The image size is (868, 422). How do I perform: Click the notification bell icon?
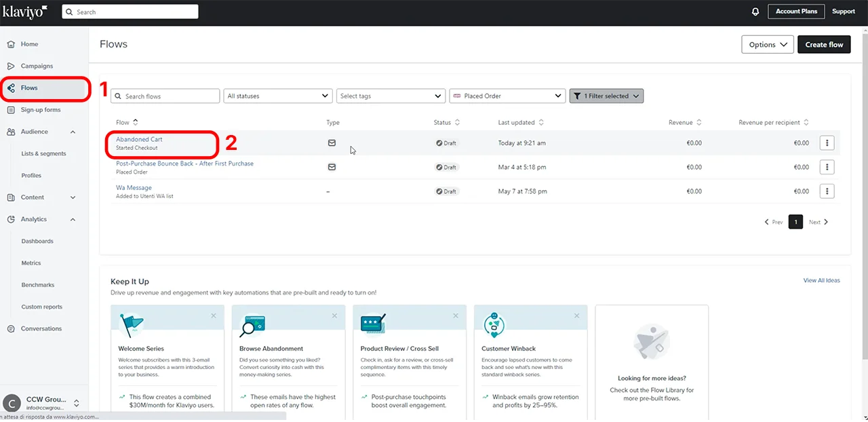(x=755, y=12)
